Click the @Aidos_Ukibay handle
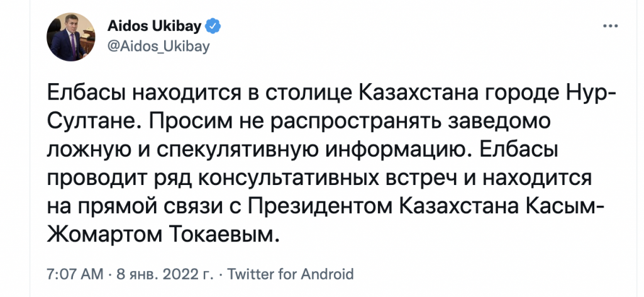Viewport: 644px width, 297px height. pyautogui.click(x=158, y=47)
